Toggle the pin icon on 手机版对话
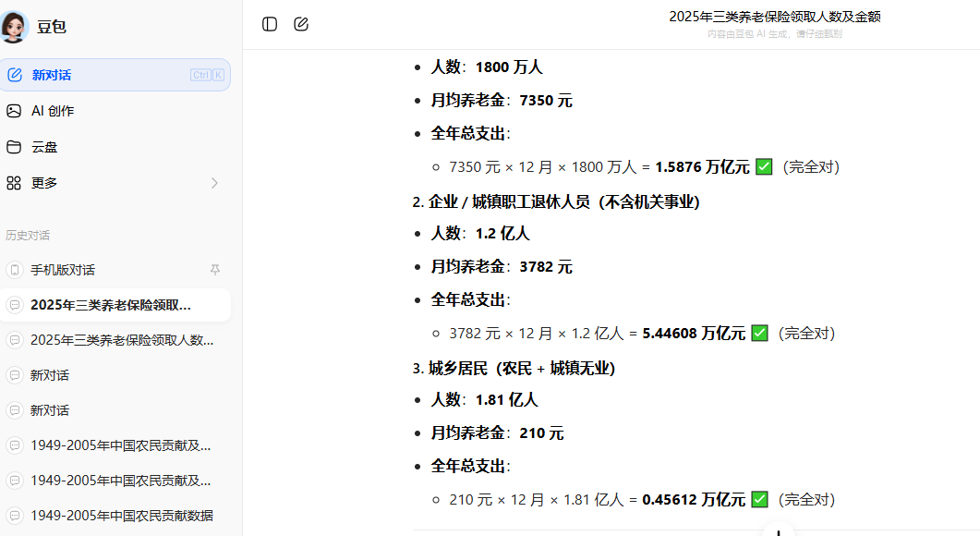 215,270
